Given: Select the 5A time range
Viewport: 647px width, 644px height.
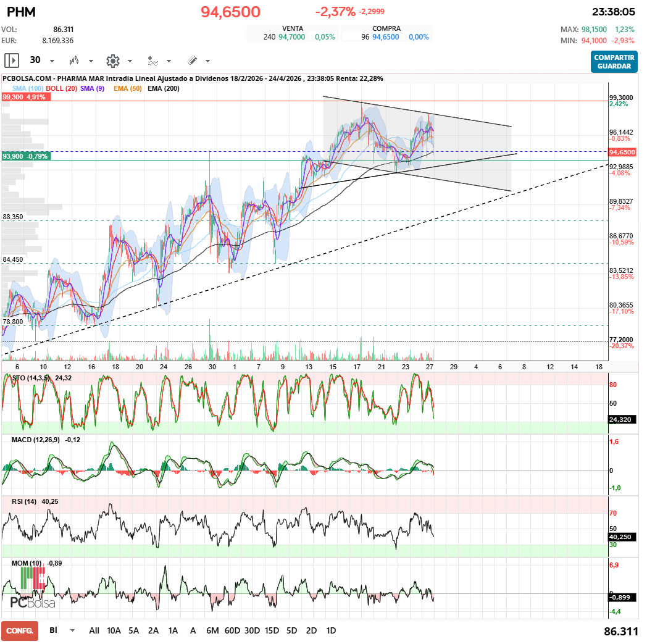Looking at the screenshot, I should pyautogui.click(x=133, y=630).
